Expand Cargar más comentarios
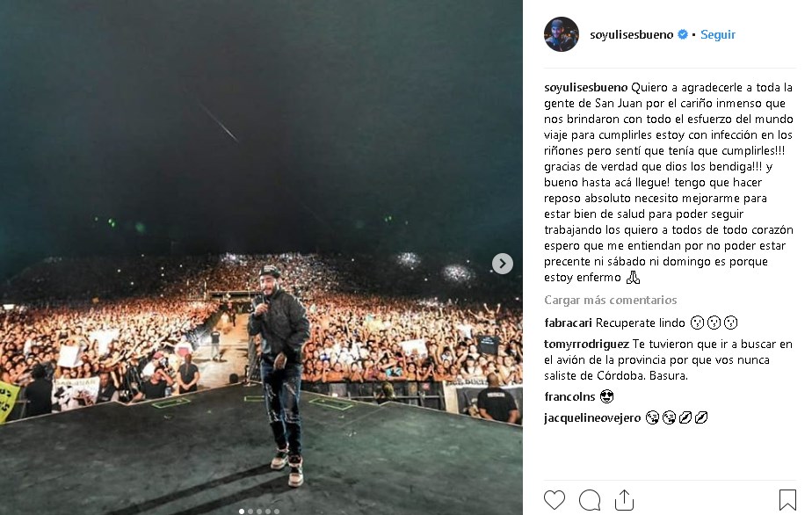The width and height of the screenshot is (812, 515). (x=610, y=300)
